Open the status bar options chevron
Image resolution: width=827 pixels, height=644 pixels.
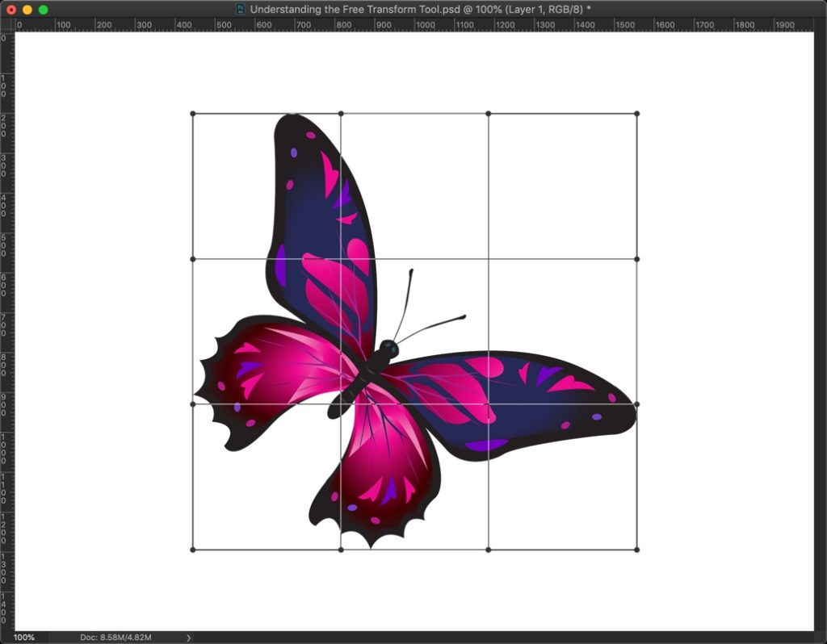187,637
